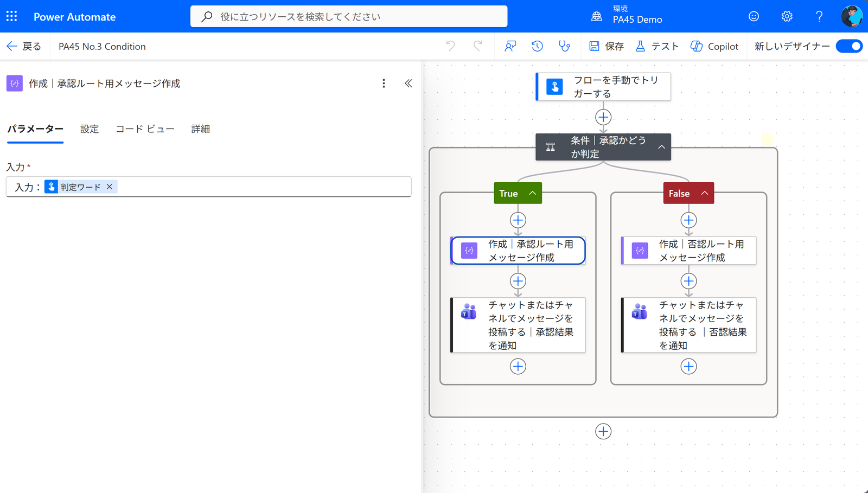Viewport: 868px width, 493px height.
Task: Open flow checker stethoscope icon
Action: pyautogui.click(x=564, y=46)
